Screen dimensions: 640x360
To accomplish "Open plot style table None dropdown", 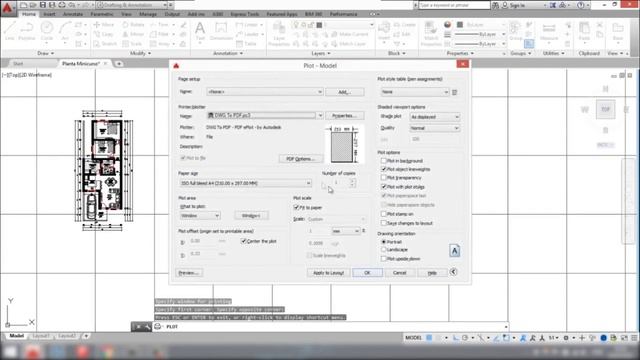I will [415, 92].
